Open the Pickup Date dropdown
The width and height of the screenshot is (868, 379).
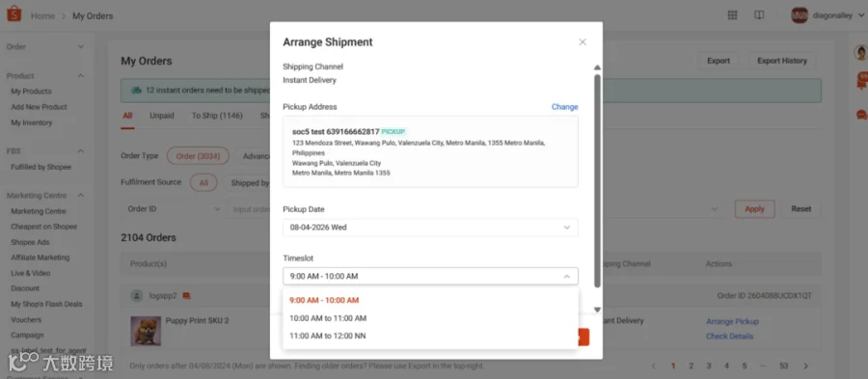430,228
